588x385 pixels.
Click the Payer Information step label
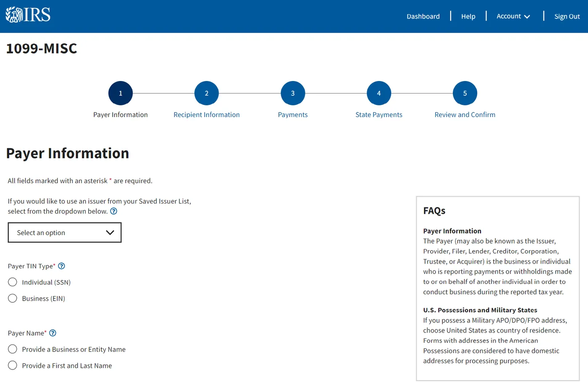121,115
